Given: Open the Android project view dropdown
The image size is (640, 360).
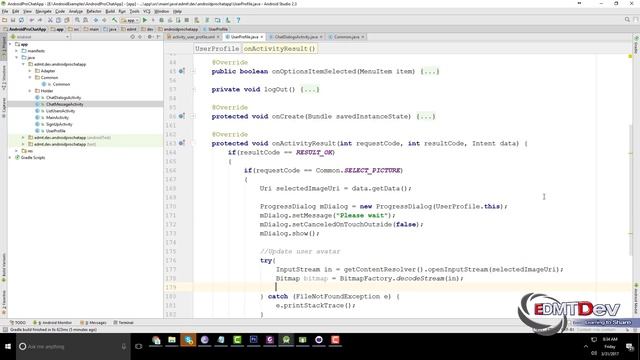Looking at the screenshot, I should point(40,37).
